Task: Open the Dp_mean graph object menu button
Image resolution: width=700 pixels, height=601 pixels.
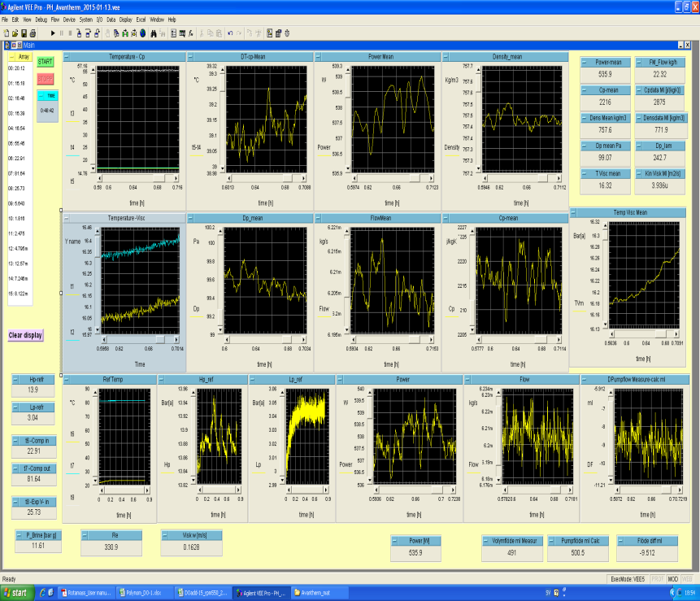Action: tap(190, 218)
